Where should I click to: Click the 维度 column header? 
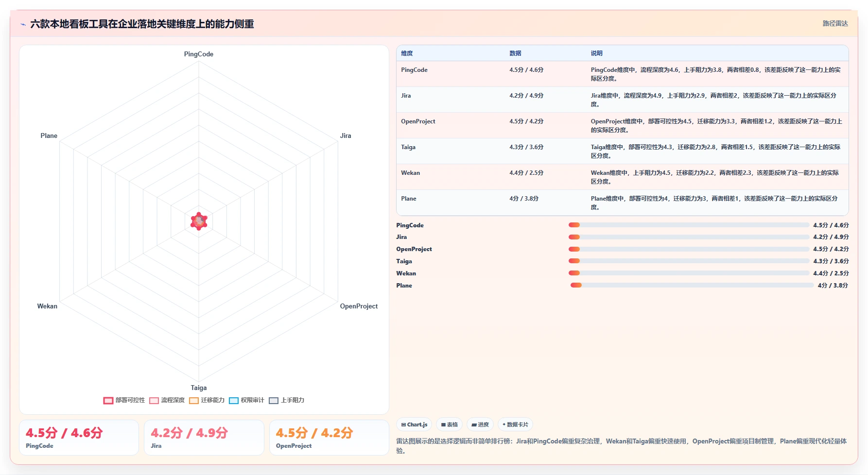point(407,53)
